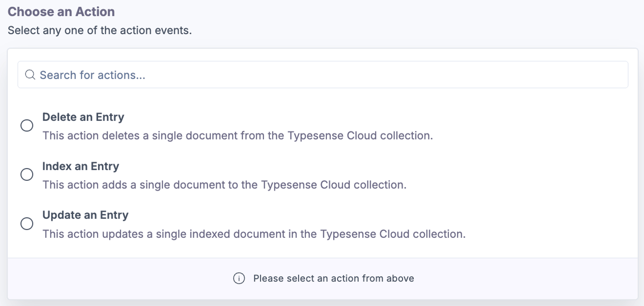Click the 'Select any one of the action events' subtitle
The width and height of the screenshot is (644, 306).
[x=100, y=30]
